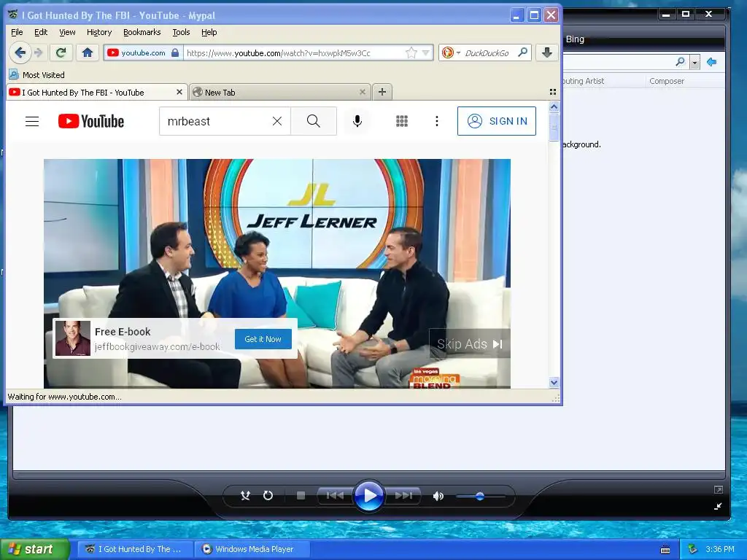Open a new tab with plus button
This screenshot has height=560, width=747.
coord(382,92)
